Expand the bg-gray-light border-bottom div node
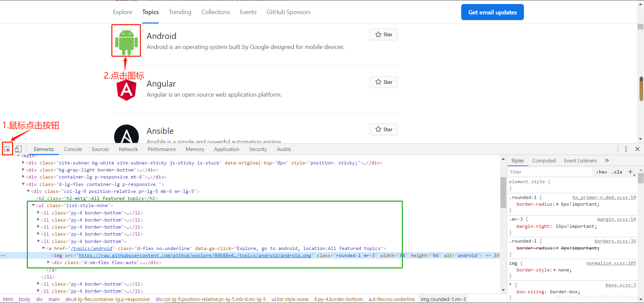 pos(23,170)
